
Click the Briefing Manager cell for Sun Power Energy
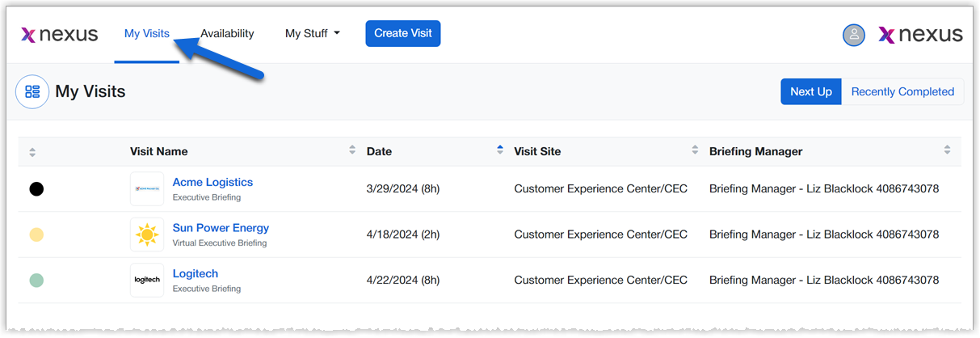(824, 234)
